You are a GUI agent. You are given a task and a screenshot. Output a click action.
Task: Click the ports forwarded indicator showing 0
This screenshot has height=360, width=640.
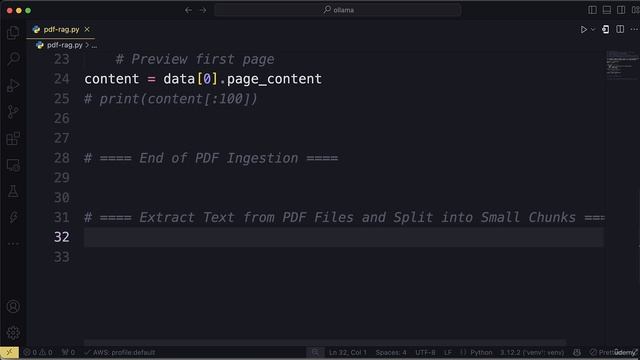[x=68, y=352]
